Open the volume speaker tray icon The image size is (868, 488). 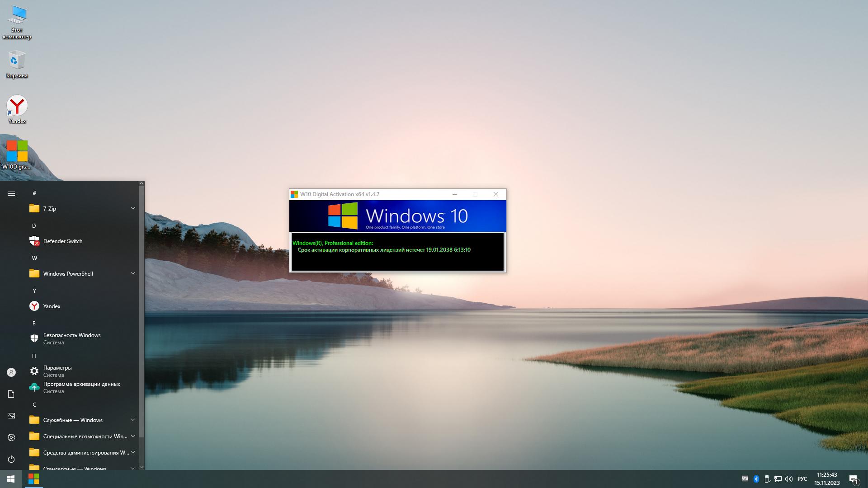click(789, 479)
